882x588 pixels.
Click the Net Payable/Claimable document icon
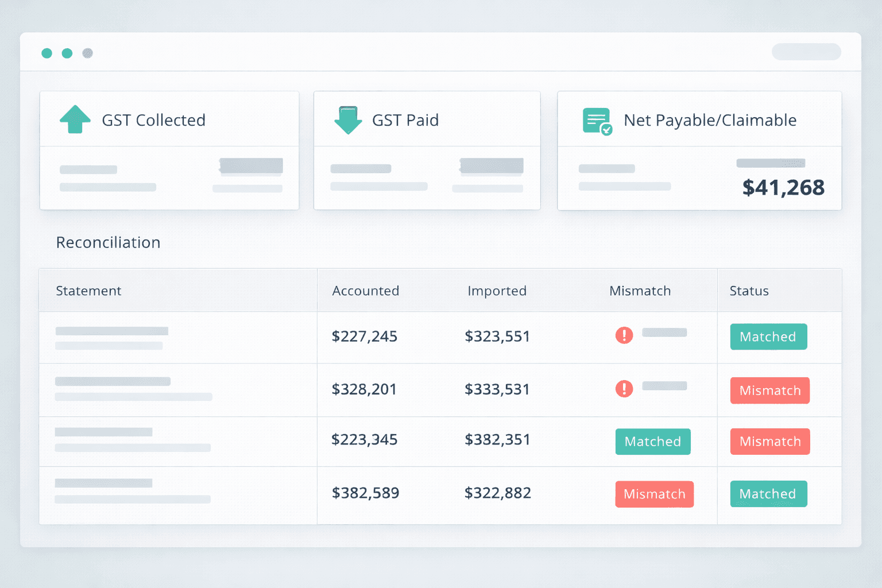click(597, 121)
